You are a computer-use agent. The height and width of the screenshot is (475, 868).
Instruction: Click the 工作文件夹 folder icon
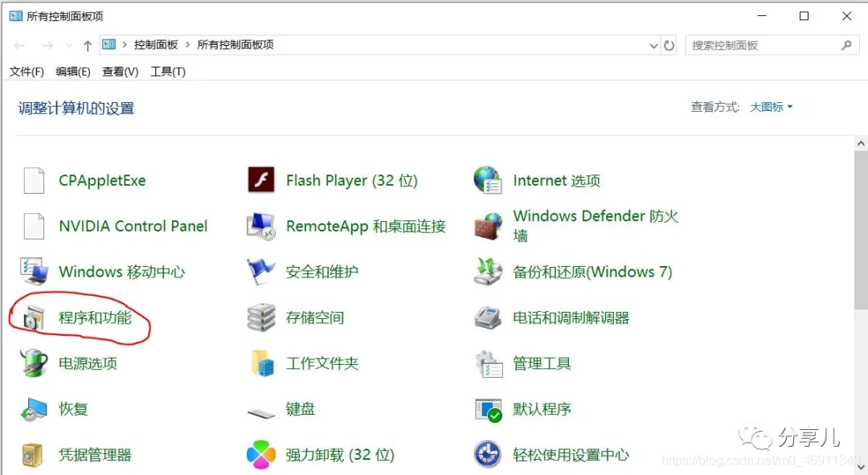[262, 363]
